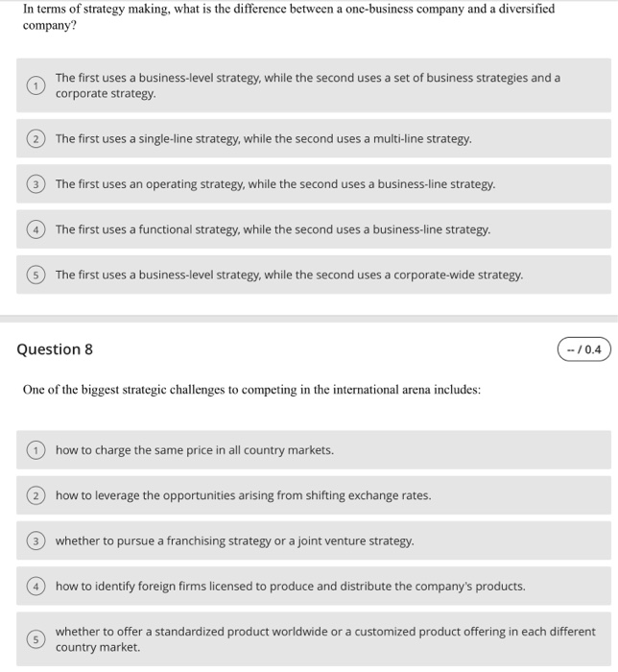Select licensed foreign firms answer circle

[x=36, y=587]
